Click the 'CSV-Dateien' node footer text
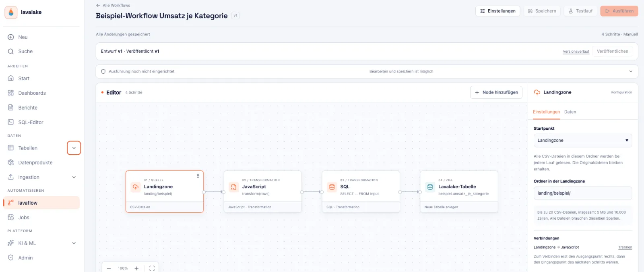This screenshot has width=644, height=272. 140,207
